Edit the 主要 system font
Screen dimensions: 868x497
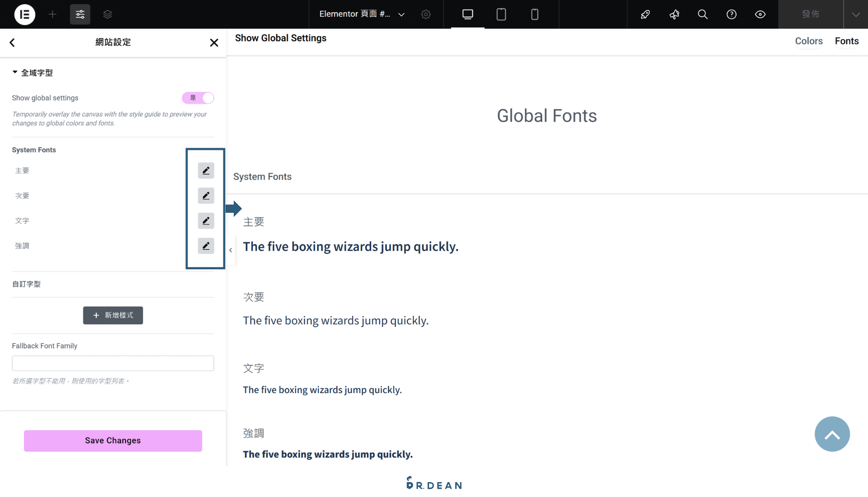(x=206, y=170)
